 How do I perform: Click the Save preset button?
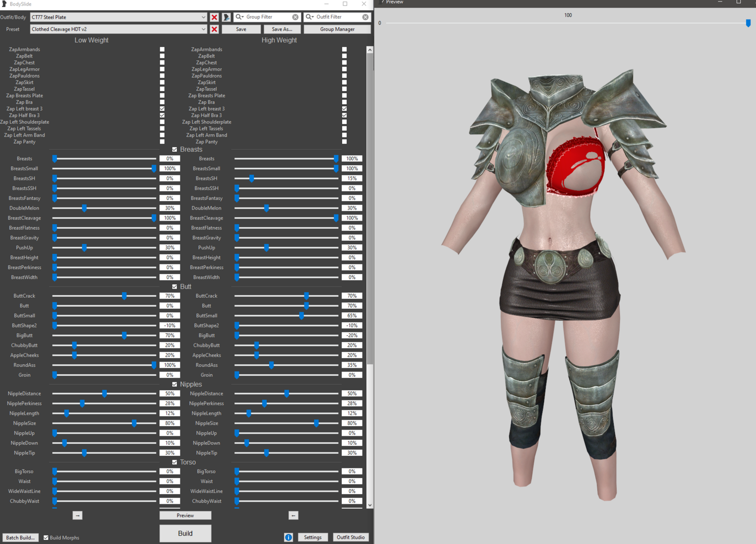click(x=241, y=29)
